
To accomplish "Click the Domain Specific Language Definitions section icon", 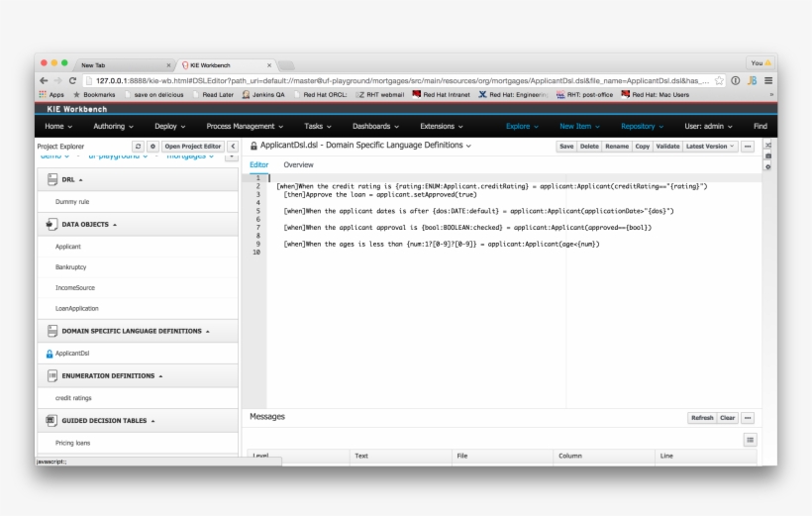I will click(52, 331).
